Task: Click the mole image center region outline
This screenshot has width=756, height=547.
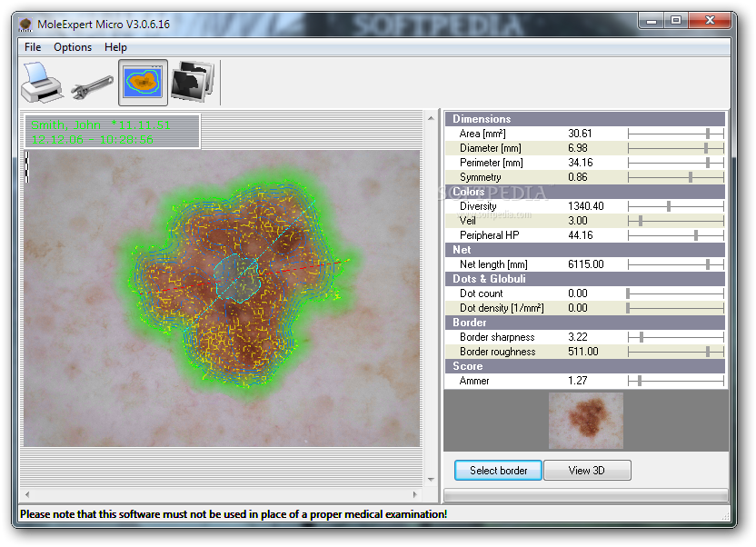Action: pos(237,279)
